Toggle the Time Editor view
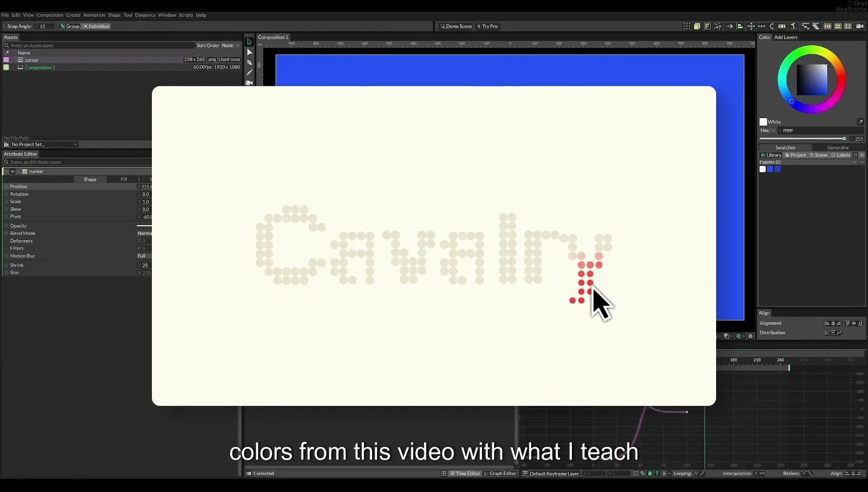This screenshot has height=492, width=868. coord(465,473)
